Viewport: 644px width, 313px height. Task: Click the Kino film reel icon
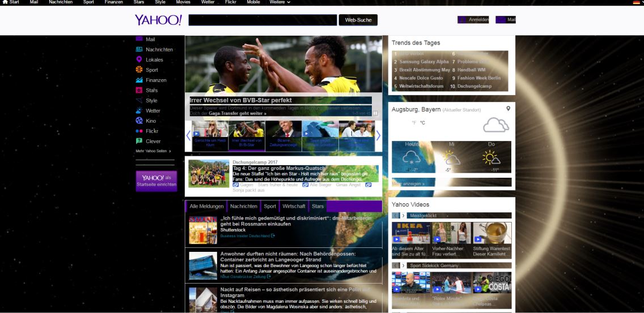click(x=139, y=121)
